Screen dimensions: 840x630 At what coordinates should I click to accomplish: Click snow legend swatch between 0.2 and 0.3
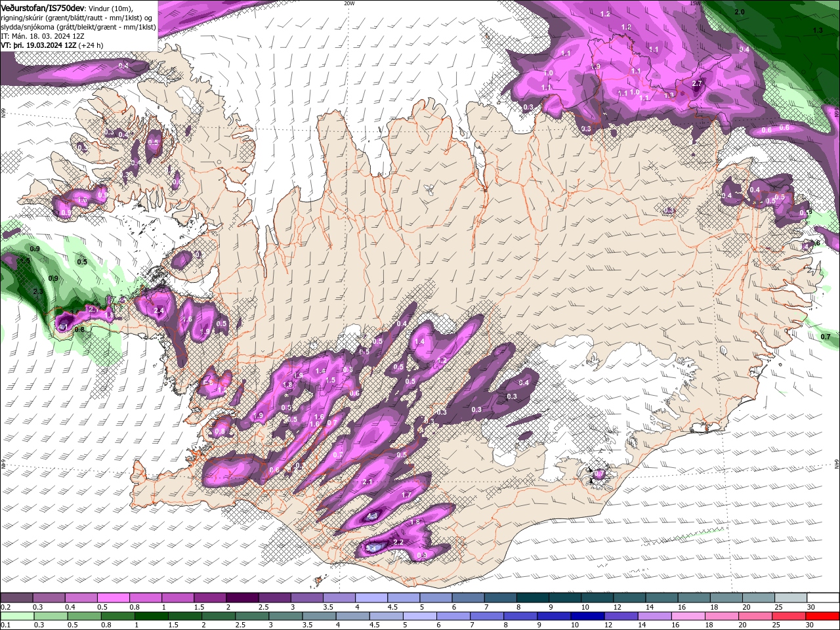(x=16, y=597)
